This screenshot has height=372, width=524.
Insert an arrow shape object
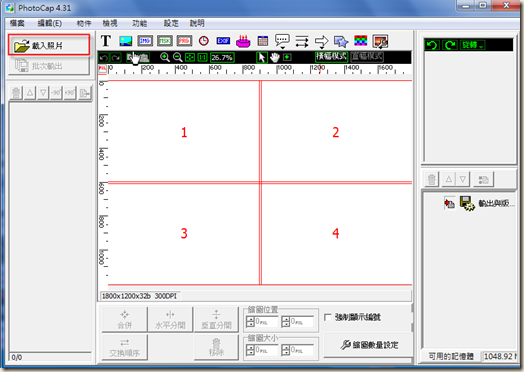pyautogui.click(x=321, y=41)
